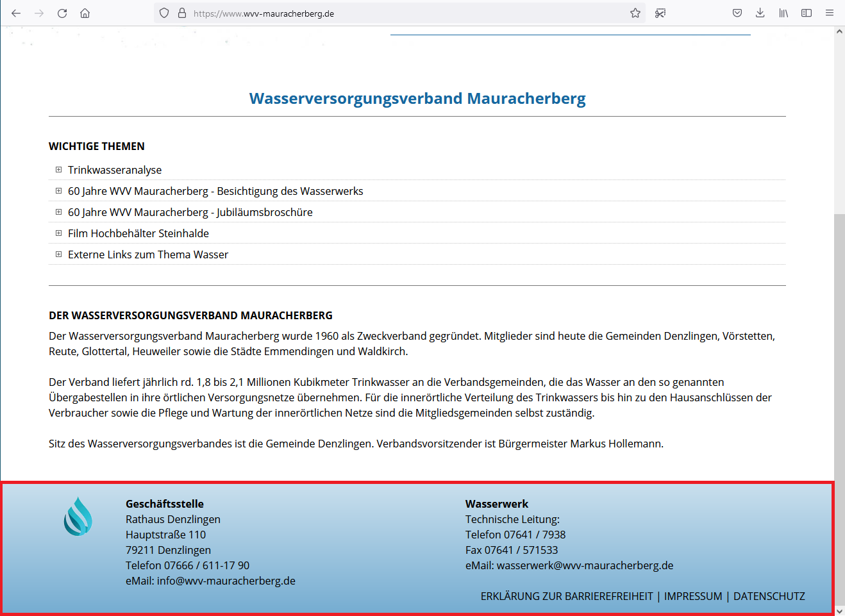The width and height of the screenshot is (845, 616).
Task: Open the Datenschutz link
Action: (x=769, y=596)
